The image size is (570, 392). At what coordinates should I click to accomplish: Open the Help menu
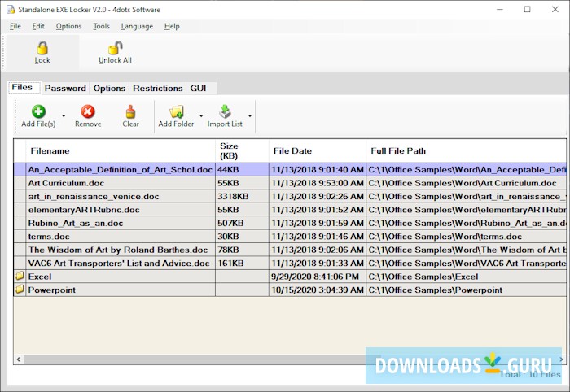pos(172,26)
